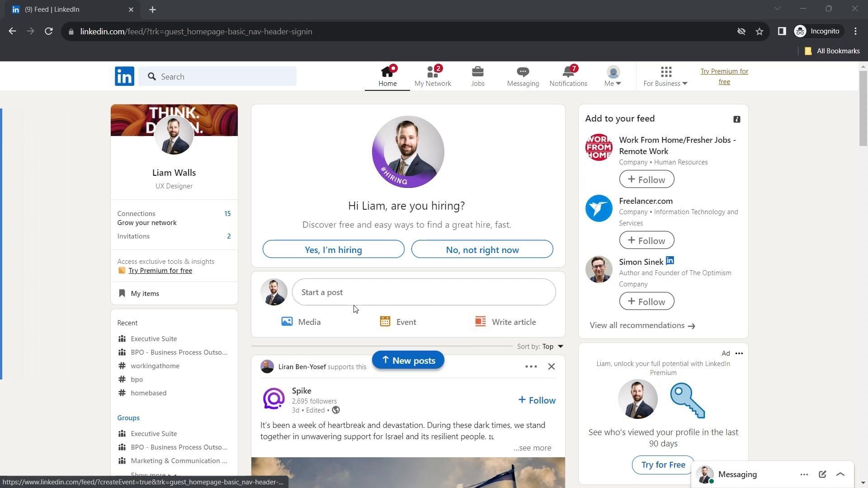Click Yes, I'm hiring button

[x=333, y=249]
